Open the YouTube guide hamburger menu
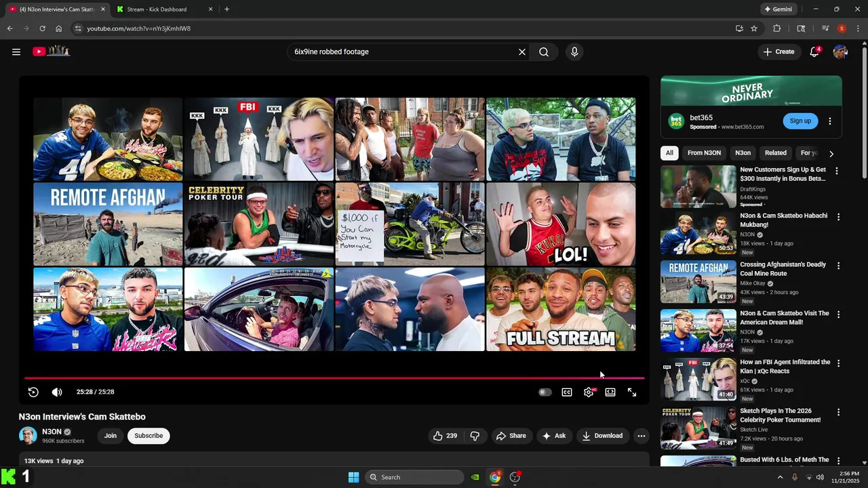 click(16, 52)
